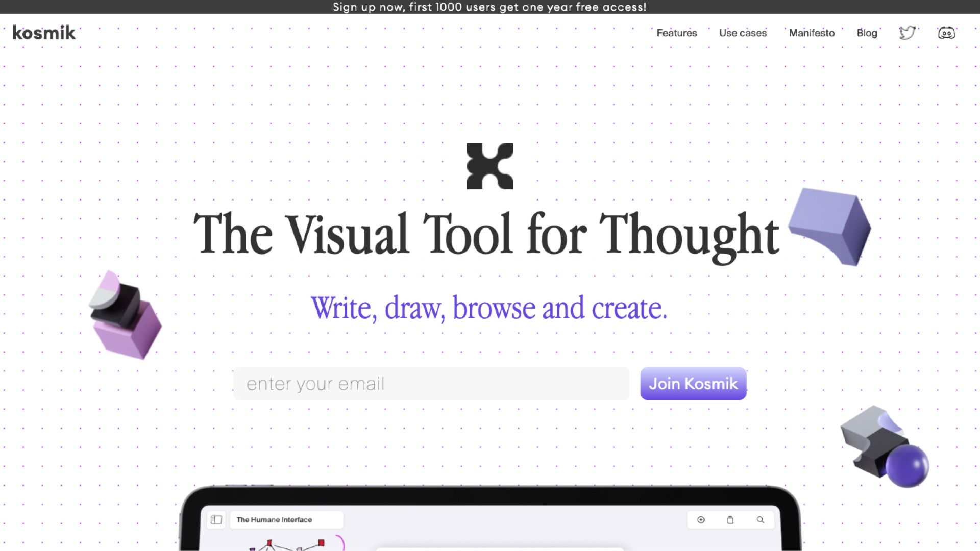Viewport: 980px width, 551px height.
Task: Click the kosmik wordmark logo
Action: pyautogui.click(x=44, y=33)
